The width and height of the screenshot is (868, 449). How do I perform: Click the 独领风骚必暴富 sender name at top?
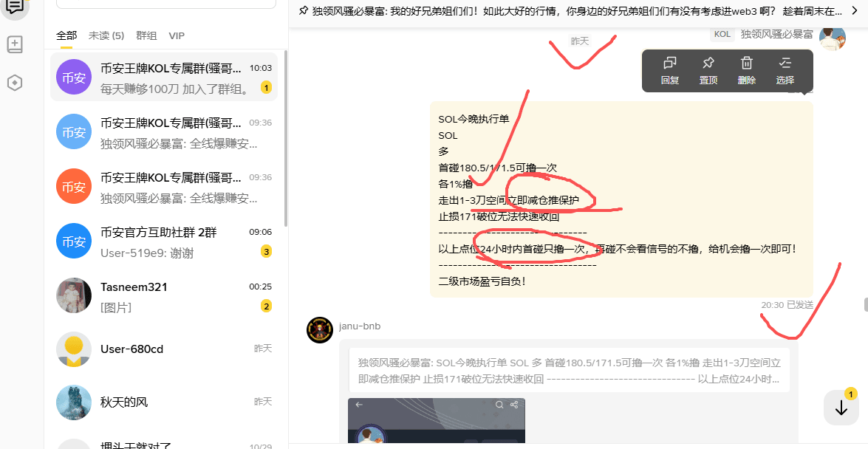pyautogui.click(x=776, y=34)
